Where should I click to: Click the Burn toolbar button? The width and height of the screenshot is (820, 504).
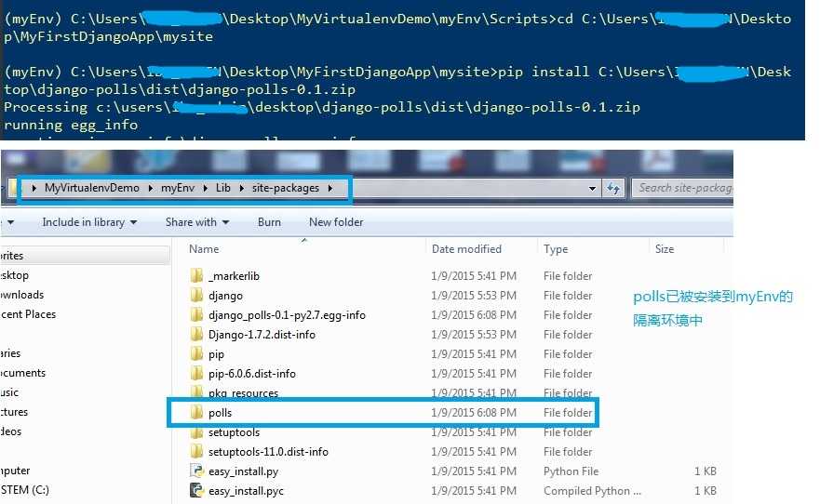point(269,222)
